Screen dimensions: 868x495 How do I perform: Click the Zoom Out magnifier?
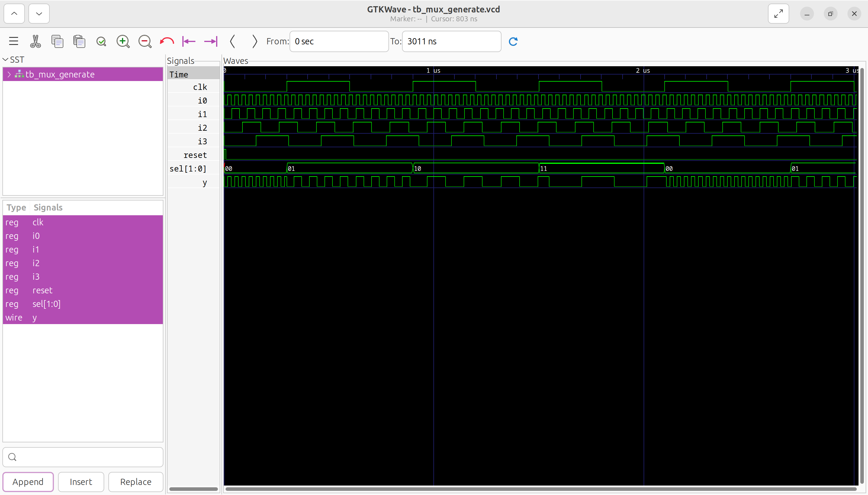(x=144, y=41)
